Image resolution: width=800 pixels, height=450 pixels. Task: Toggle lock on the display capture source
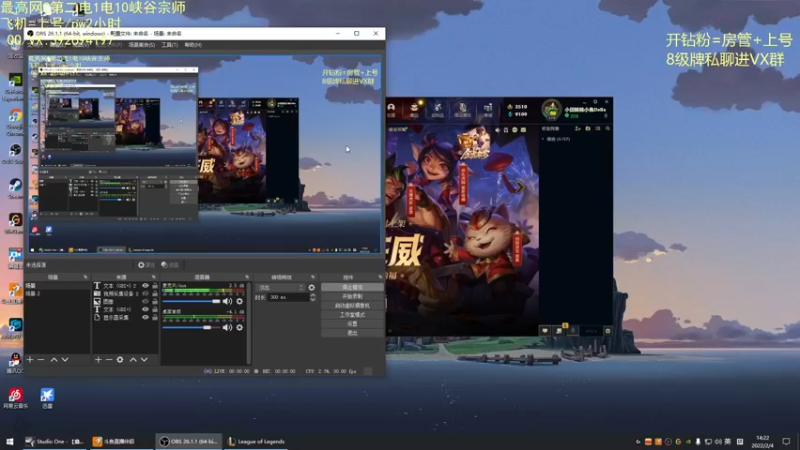tap(155, 317)
